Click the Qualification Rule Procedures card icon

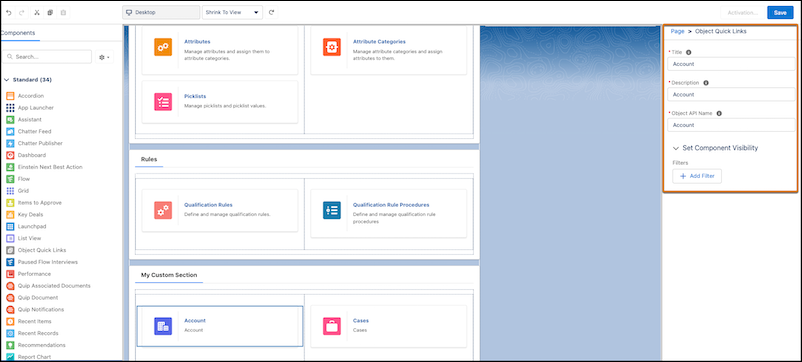[x=332, y=210]
